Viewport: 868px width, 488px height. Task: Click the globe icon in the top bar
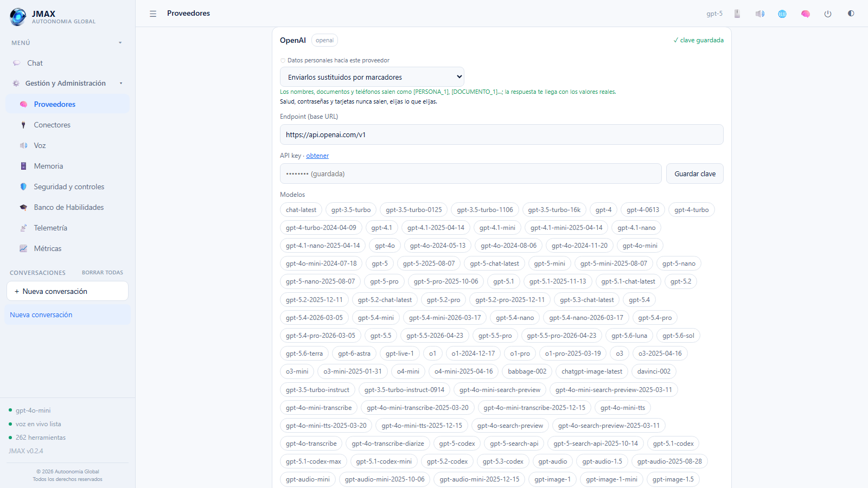coord(782,14)
